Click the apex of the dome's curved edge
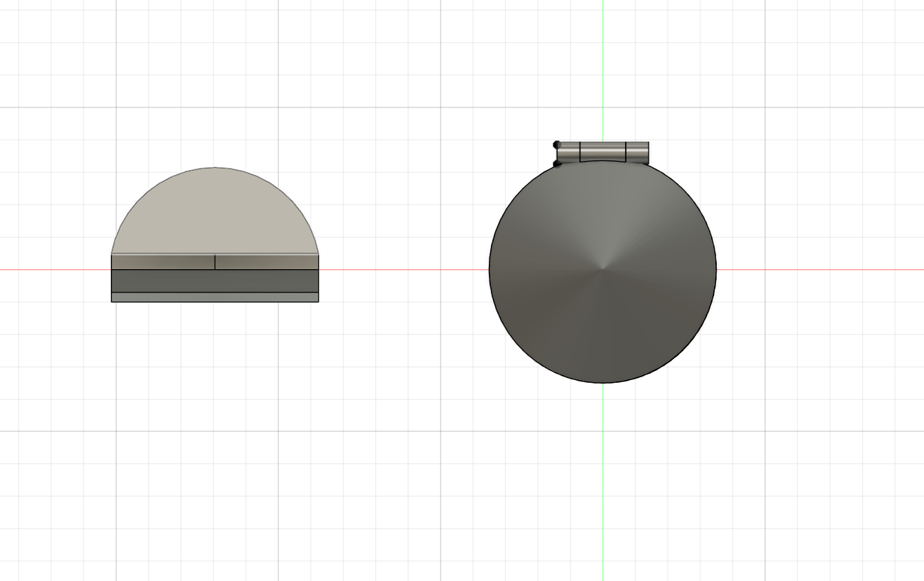The height and width of the screenshot is (581, 924). coord(215,167)
